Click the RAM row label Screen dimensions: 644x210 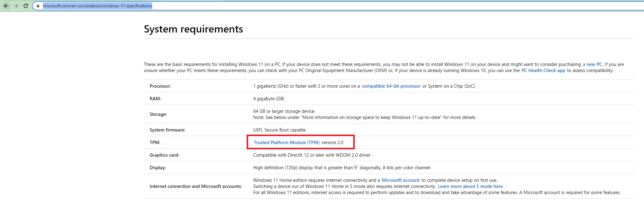pos(155,99)
